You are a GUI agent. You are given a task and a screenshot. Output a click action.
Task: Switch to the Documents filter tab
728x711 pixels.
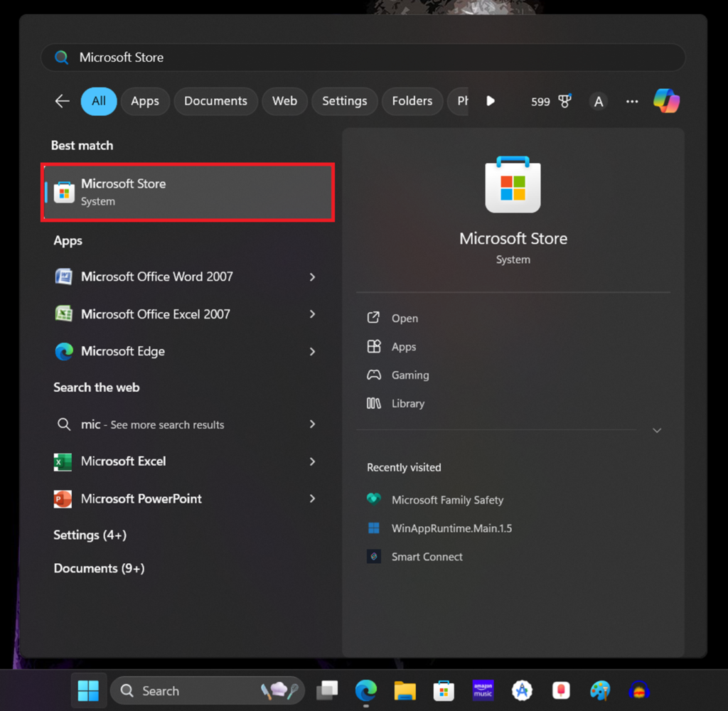tap(215, 101)
